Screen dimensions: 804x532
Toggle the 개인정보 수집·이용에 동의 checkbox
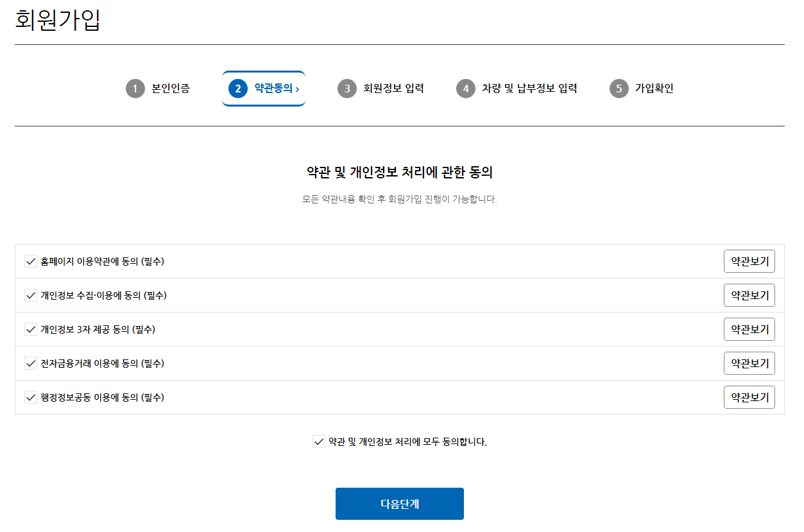(30, 295)
